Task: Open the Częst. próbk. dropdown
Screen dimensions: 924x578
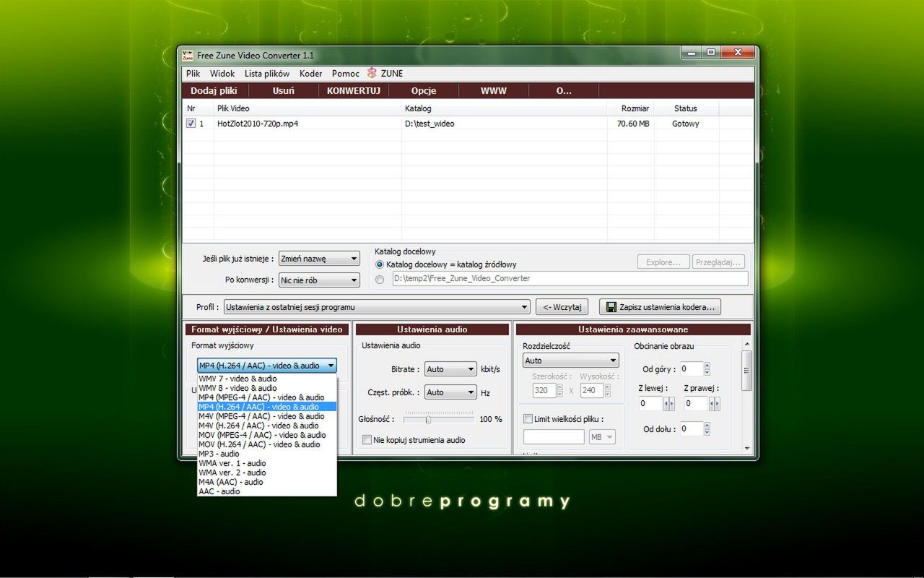Action: (450, 392)
